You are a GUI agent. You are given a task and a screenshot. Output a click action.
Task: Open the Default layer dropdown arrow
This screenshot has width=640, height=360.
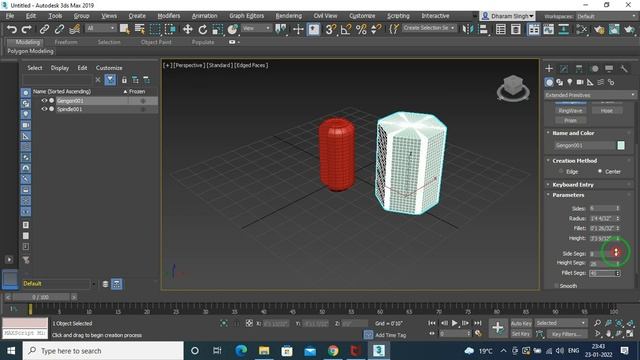point(93,284)
